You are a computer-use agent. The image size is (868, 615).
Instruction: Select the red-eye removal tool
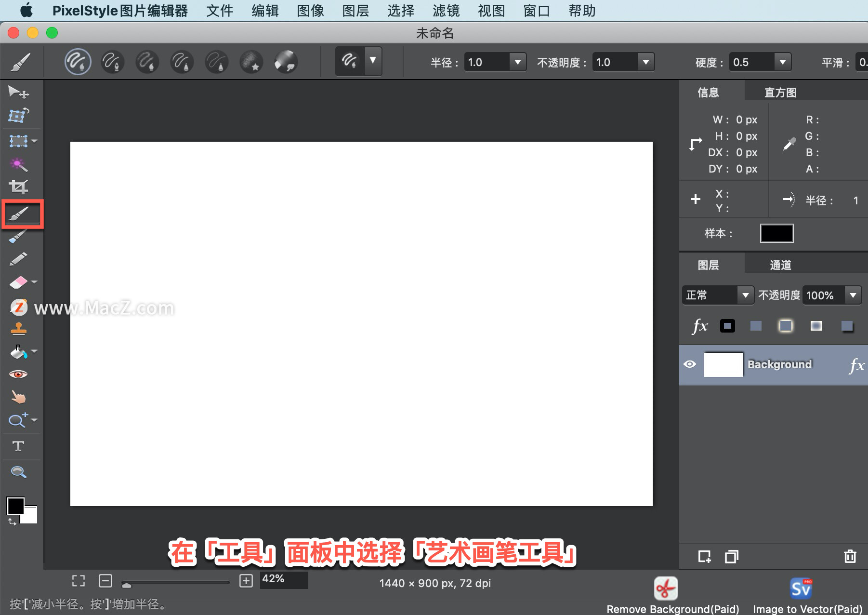[x=18, y=374]
